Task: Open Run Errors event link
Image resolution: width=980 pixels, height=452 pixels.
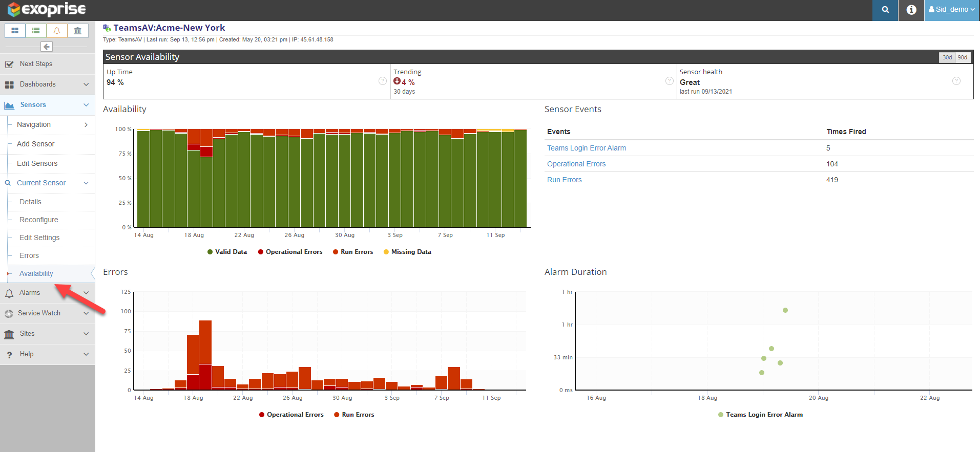Action: [565, 180]
